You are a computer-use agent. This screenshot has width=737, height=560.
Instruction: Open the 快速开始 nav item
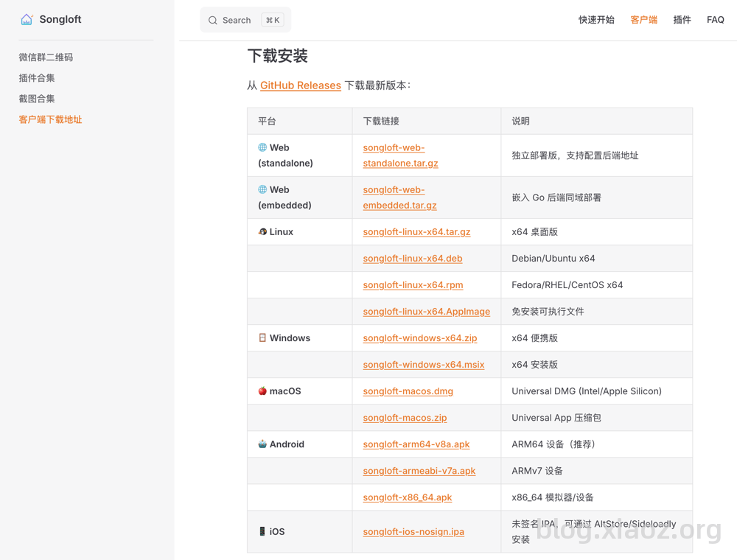[x=596, y=20]
